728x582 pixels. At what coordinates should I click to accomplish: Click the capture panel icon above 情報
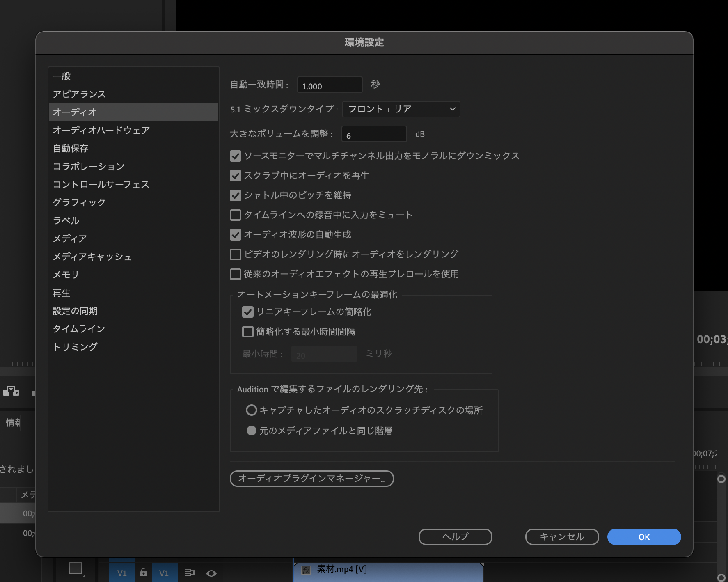click(x=11, y=391)
